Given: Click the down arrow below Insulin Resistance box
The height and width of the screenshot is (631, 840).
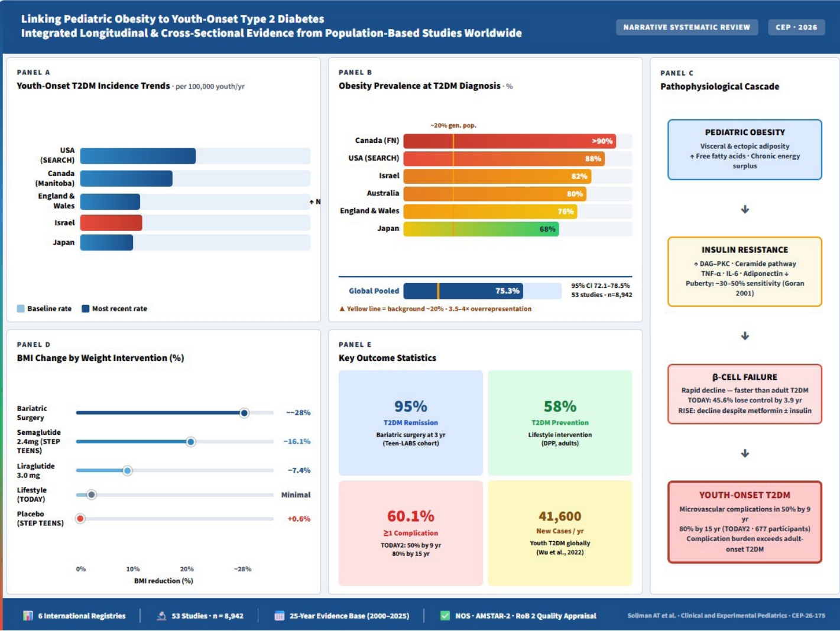Looking at the screenshot, I should point(745,336).
